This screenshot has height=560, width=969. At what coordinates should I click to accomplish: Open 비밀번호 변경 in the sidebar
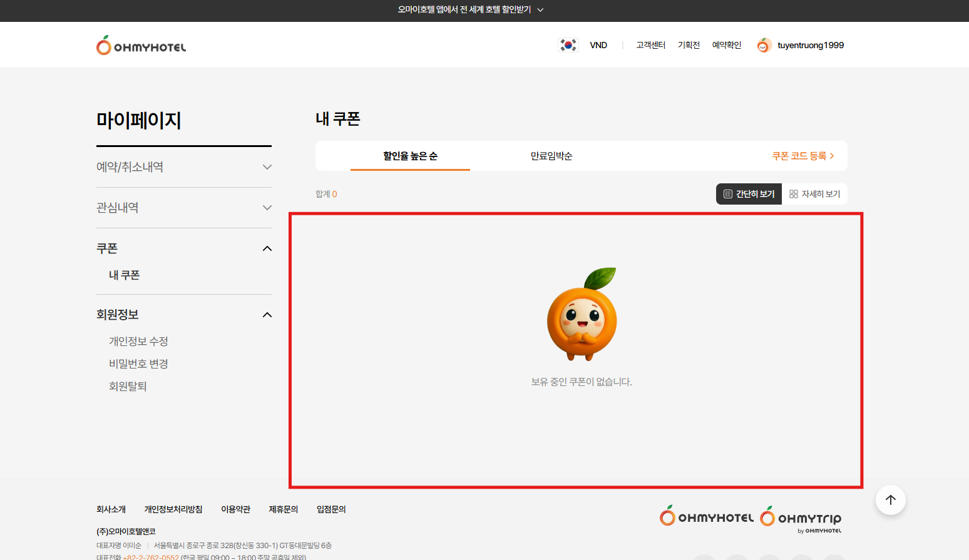(138, 364)
